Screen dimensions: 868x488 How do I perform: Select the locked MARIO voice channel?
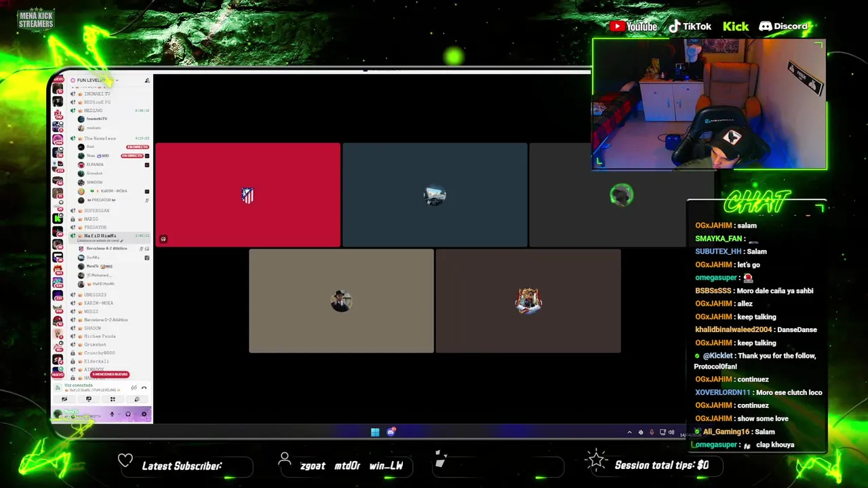coord(91,219)
